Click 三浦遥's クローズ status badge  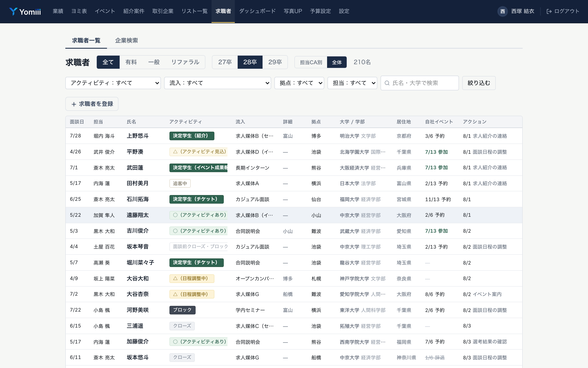(182, 326)
